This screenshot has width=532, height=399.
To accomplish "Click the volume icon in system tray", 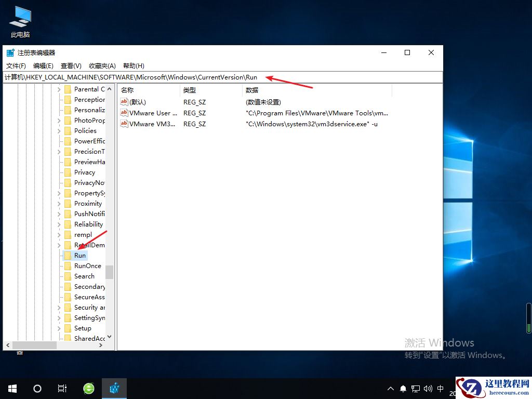I will 428,388.
